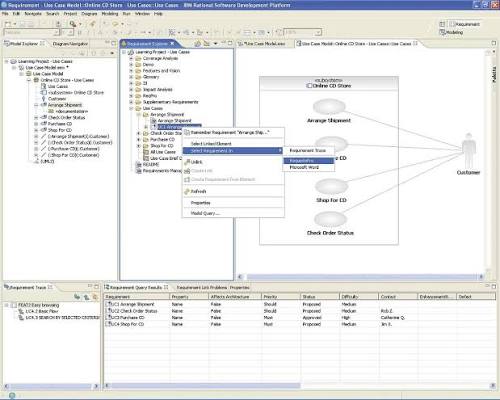Switch to the Modeling perspective button

451,32
